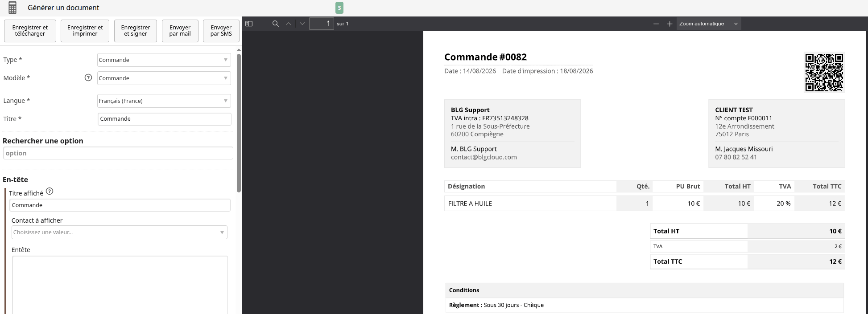
Task: Open the Modèle dropdown
Action: click(x=164, y=78)
